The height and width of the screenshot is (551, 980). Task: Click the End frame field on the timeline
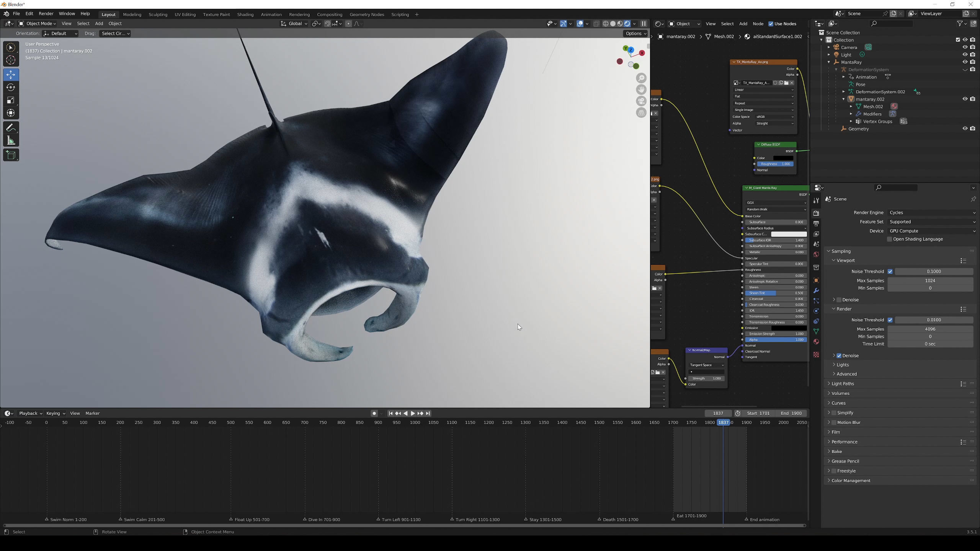tap(791, 413)
